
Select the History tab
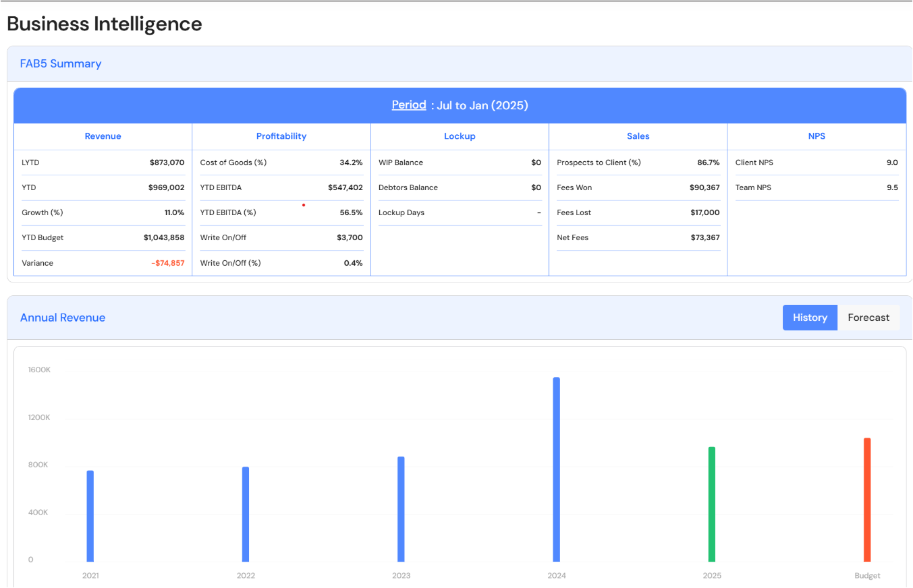click(810, 318)
